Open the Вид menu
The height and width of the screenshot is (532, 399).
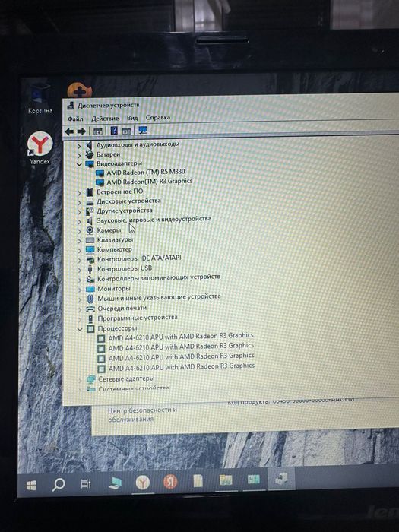(132, 118)
